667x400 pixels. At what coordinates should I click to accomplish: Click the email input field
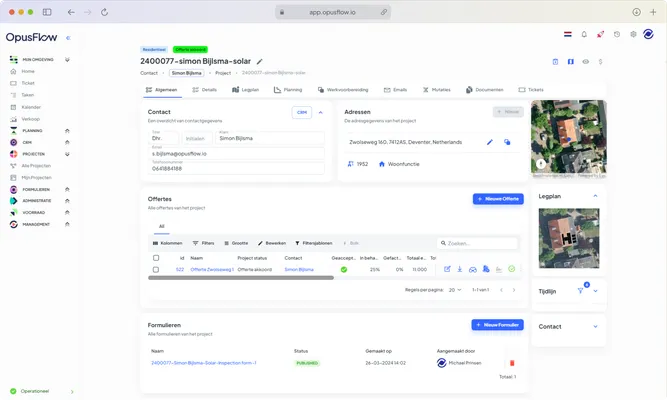(x=237, y=153)
